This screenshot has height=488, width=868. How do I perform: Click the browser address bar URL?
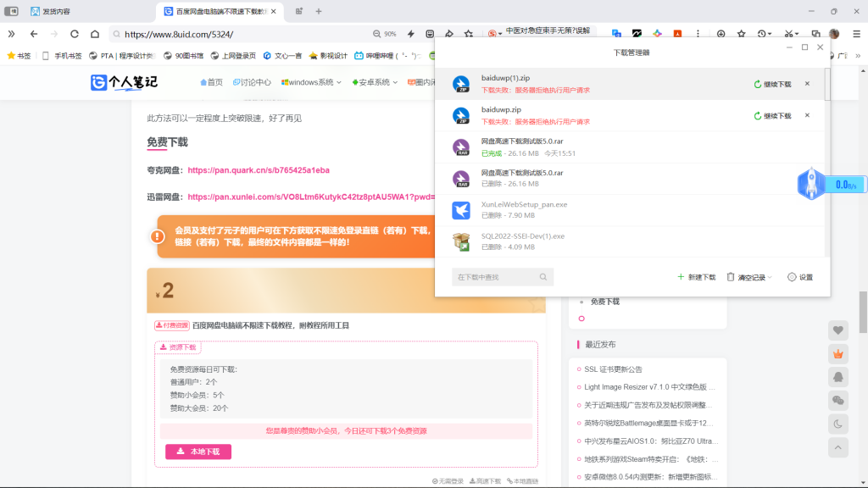(x=179, y=34)
